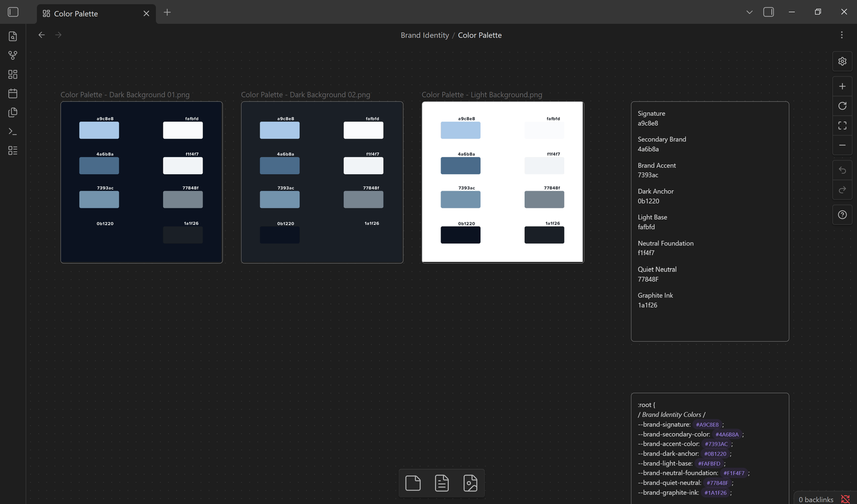Open today's daily note calendar icon
Viewport: 857px width, 504px height.
(x=13, y=94)
